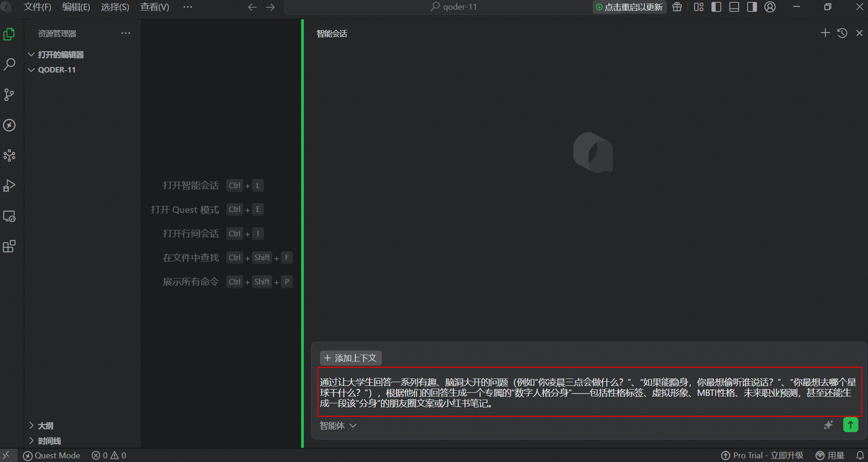
Task: Open the account profile icon
Action: (x=770, y=7)
